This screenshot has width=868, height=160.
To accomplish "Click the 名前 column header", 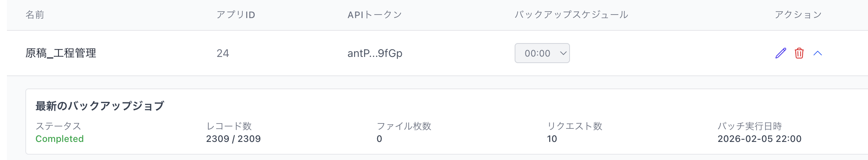I will coord(35,15).
